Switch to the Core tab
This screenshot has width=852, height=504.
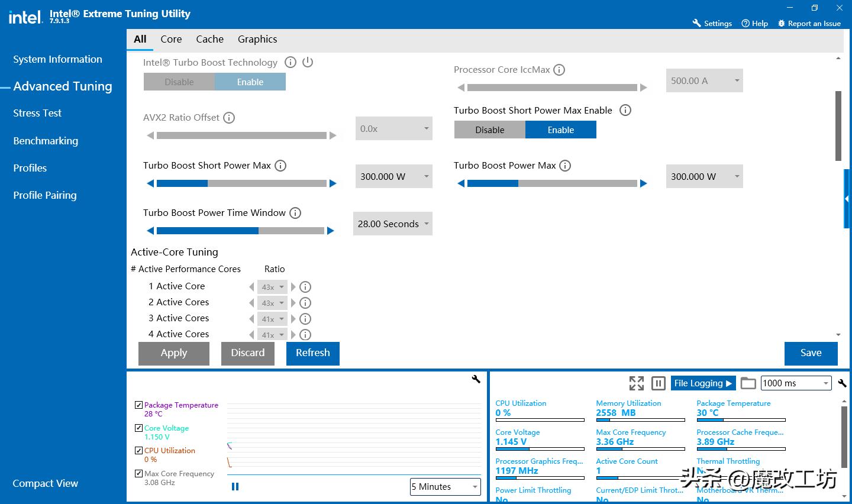pos(171,39)
